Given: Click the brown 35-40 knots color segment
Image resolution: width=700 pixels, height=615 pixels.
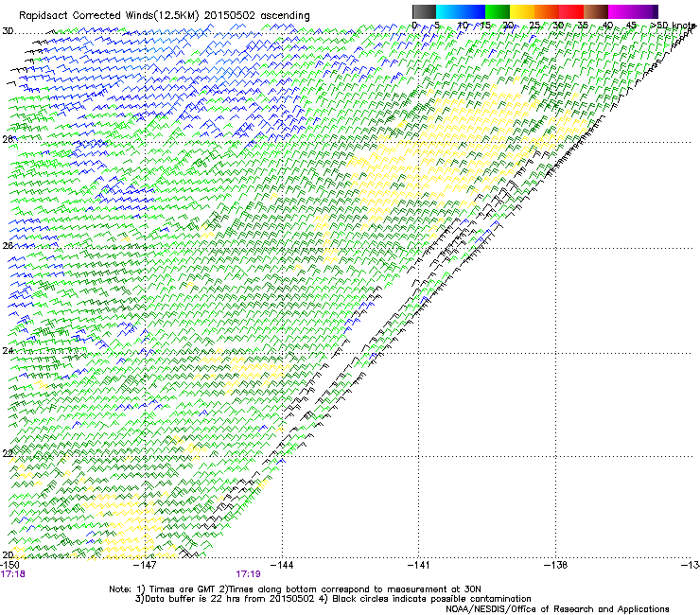Looking at the screenshot, I should pos(596,11).
